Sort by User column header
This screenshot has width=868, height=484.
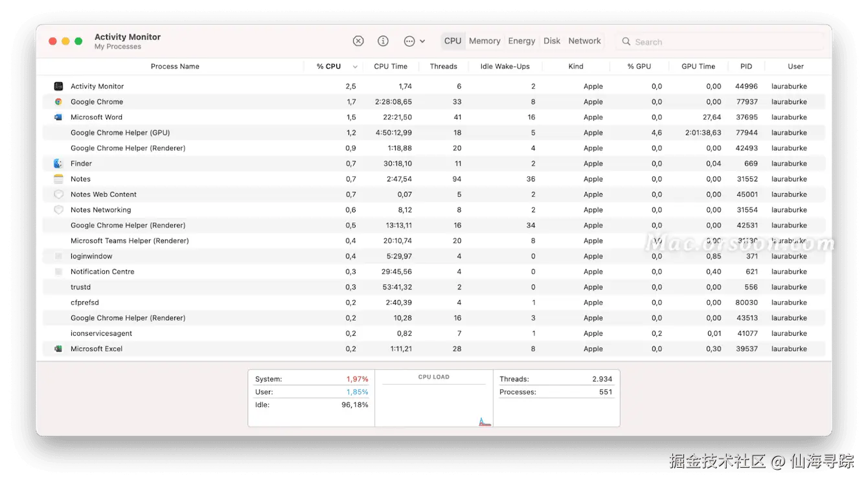(x=795, y=66)
